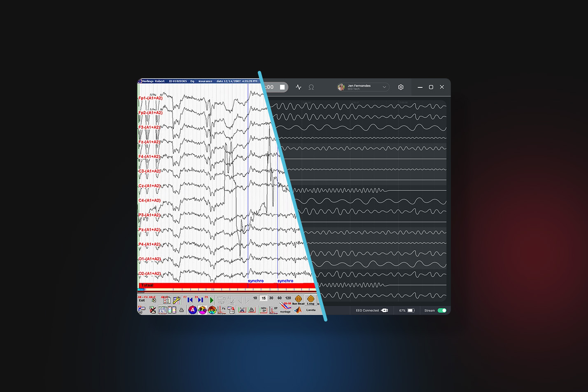Click the GEN EP button
This screenshot has width=588, height=392.
click(x=264, y=310)
